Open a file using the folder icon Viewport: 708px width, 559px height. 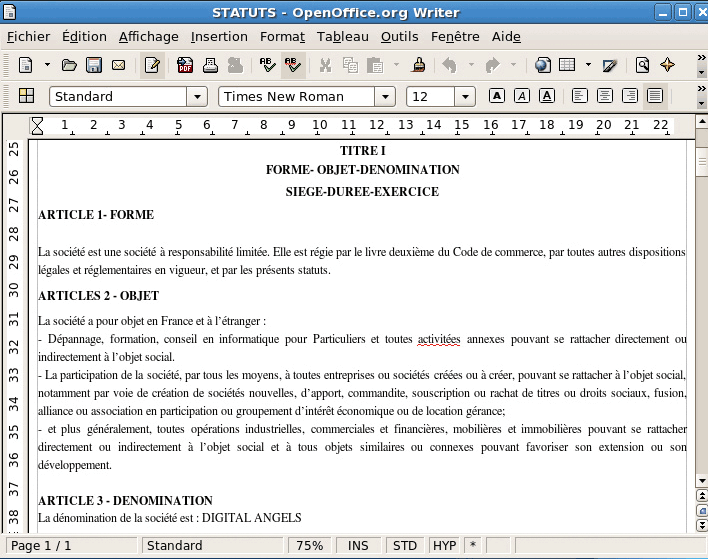click(69, 65)
